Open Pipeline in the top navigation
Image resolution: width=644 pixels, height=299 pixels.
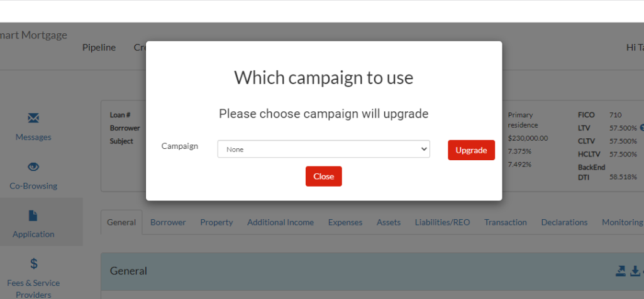[99, 48]
